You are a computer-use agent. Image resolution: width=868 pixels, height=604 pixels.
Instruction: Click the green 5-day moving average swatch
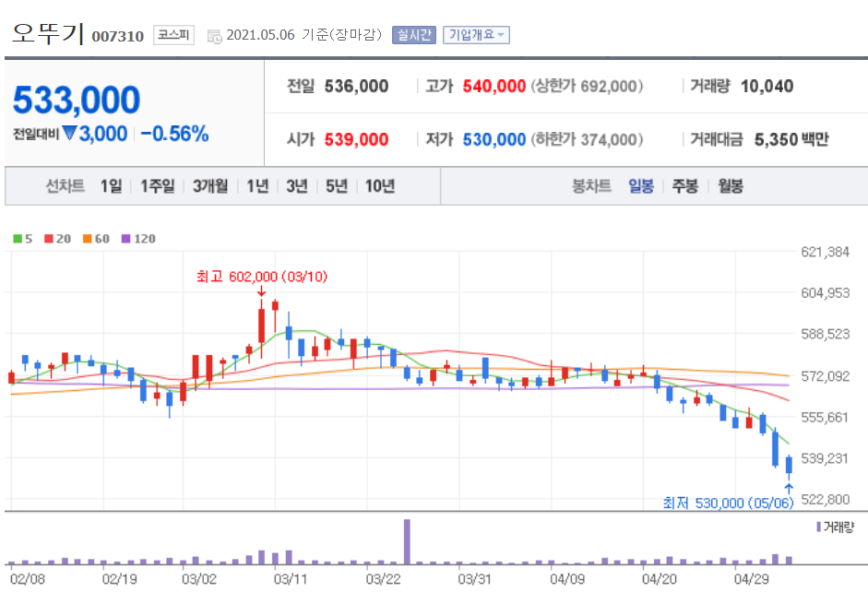(x=18, y=239)
